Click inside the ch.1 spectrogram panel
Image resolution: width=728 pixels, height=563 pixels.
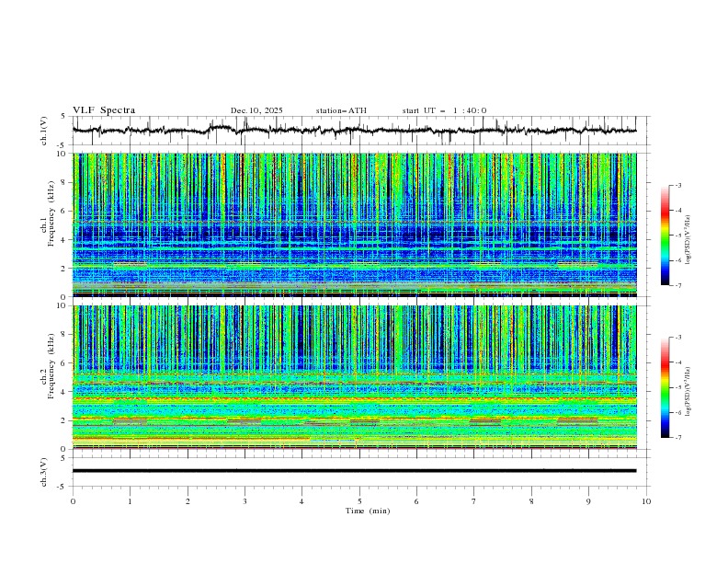358,224
